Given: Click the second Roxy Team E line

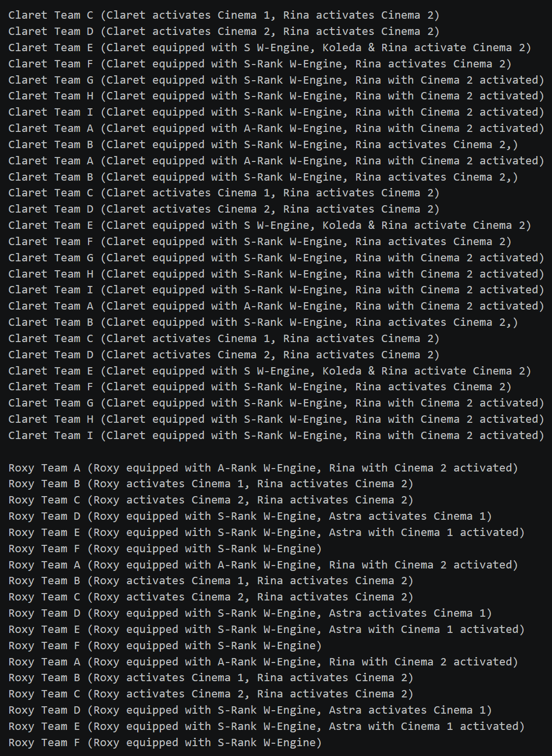Looking at the screenshot, I should coord(267,630).
